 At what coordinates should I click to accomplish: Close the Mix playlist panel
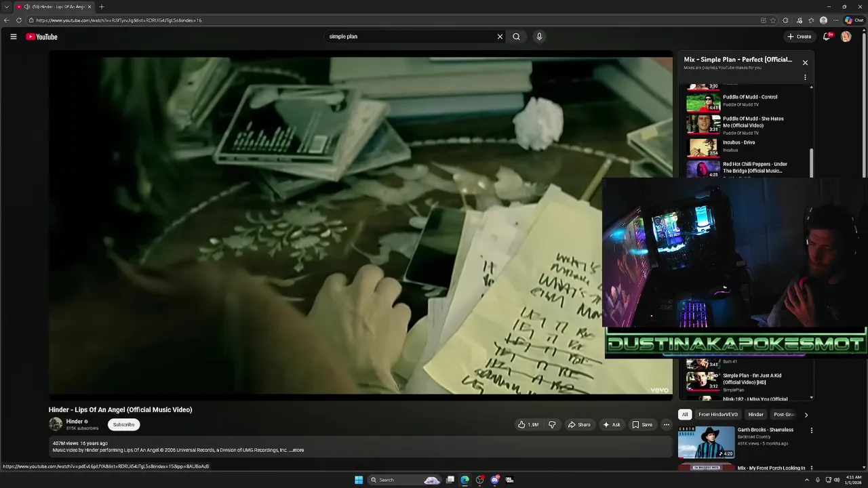[x=805, y=62]
